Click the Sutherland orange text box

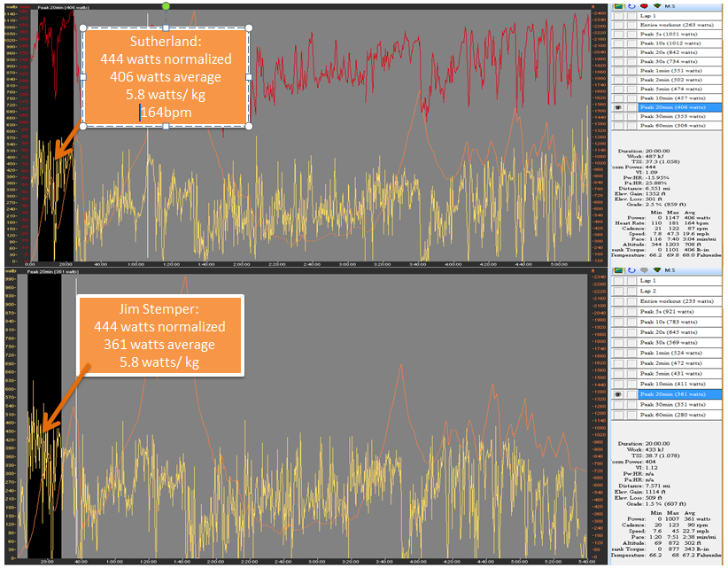[x=166, y=77]
